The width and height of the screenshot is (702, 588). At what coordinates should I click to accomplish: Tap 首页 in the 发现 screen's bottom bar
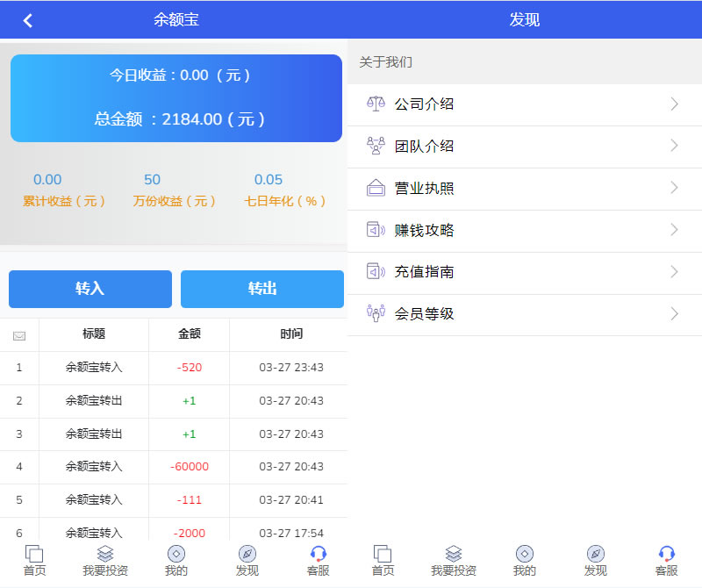coord(383,560)
